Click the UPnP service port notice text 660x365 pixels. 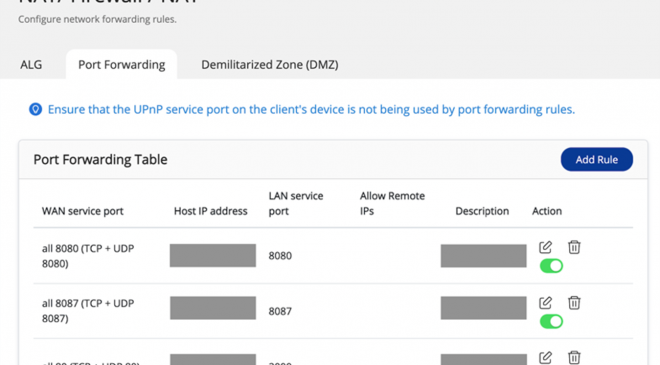tap(311, 109)
